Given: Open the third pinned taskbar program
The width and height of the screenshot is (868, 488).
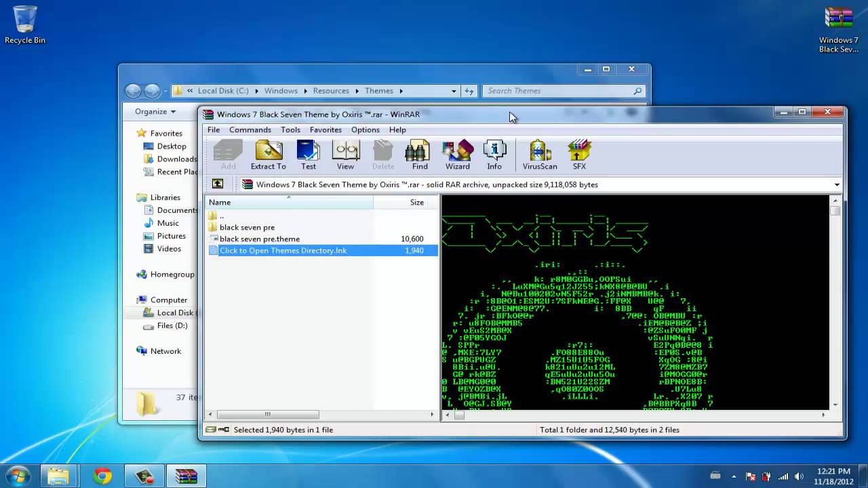Looking at the screenshot, I should [x=144, y=476].
